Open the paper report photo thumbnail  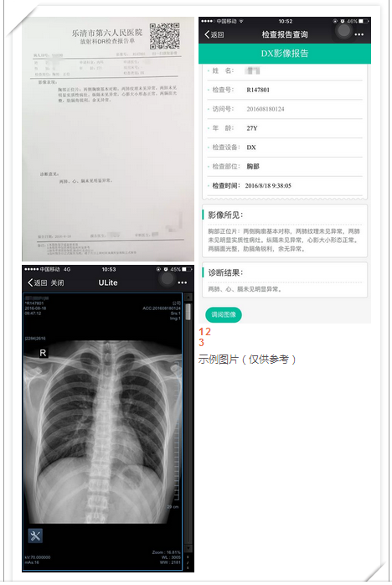point(108,139)
